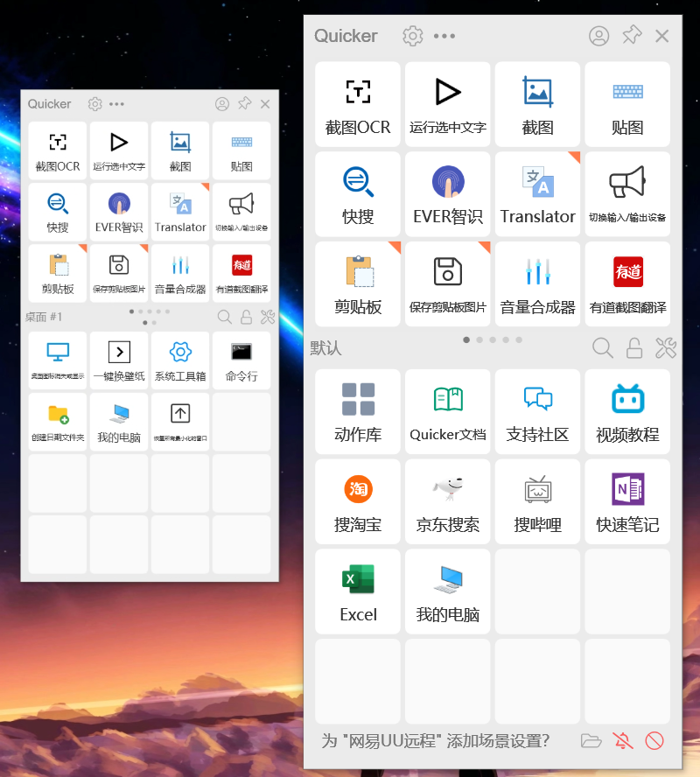Open user account in the larger Quicker panel
Screen dimensions: 700x777
pyautogui.click(x=599, y=36)
